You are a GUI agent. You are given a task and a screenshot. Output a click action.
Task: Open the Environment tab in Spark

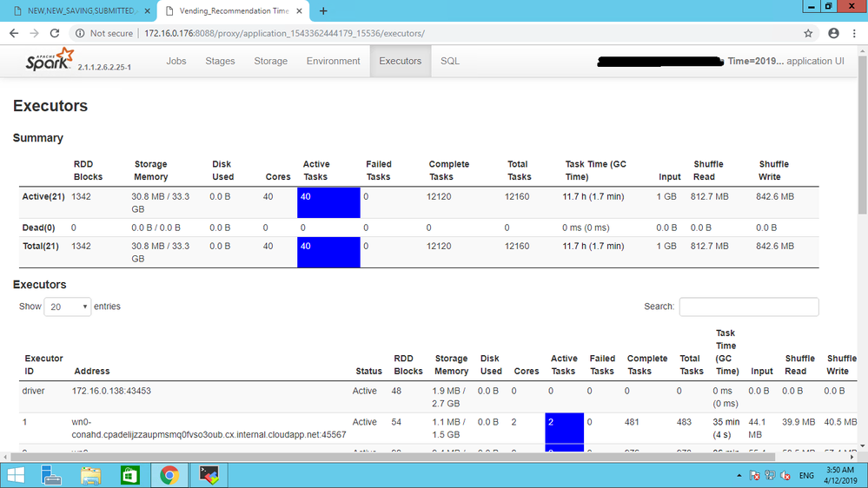(x=333, y=61)
